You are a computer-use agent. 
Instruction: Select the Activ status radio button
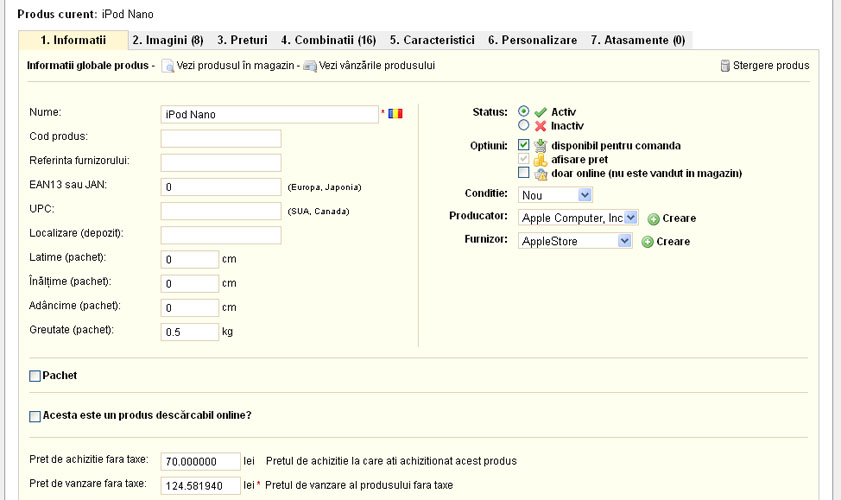pyautogui.click(x=523, y=111)
